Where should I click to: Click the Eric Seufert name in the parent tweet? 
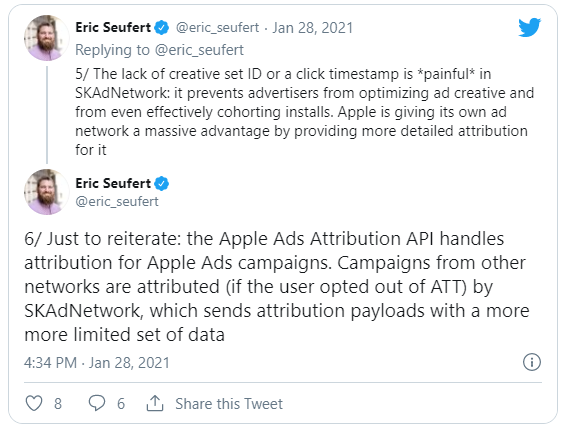point(113,27)
